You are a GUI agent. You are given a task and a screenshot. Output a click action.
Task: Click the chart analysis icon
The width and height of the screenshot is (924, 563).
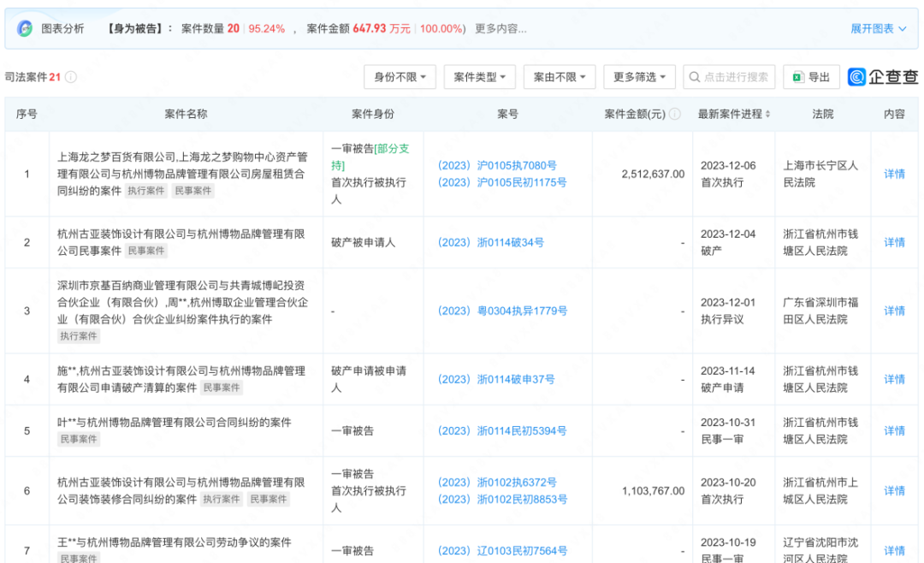tap(25, 28)
